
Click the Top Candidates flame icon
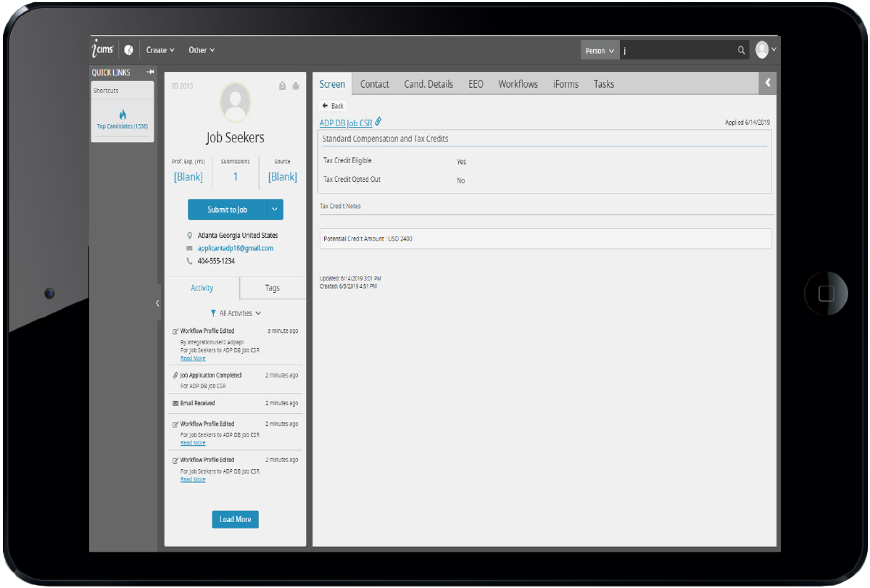coord(123,115)
